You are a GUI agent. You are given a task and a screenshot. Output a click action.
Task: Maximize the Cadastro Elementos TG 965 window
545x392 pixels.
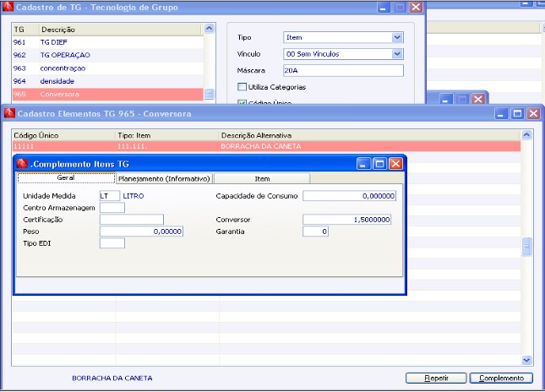click(517, 114)
